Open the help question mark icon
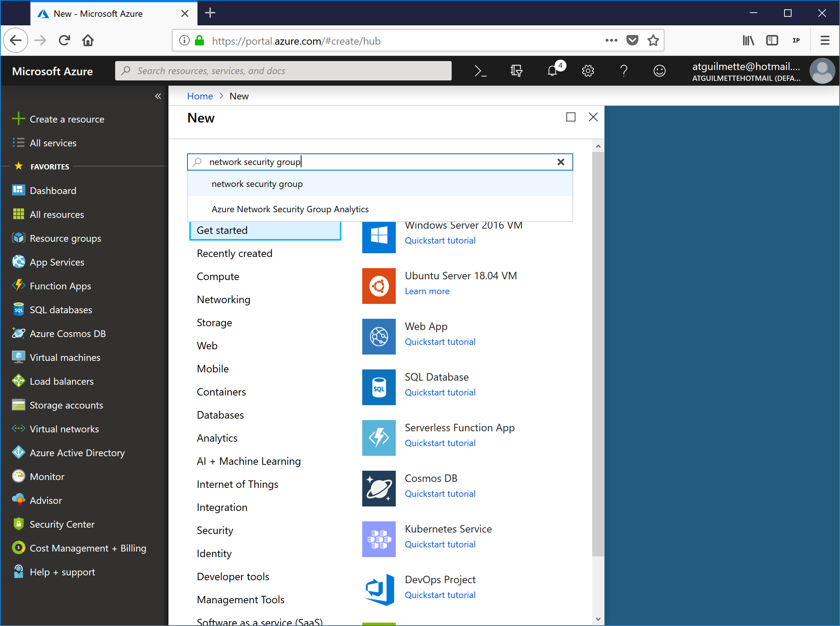The image size is (840, 626). coord(623,71)
